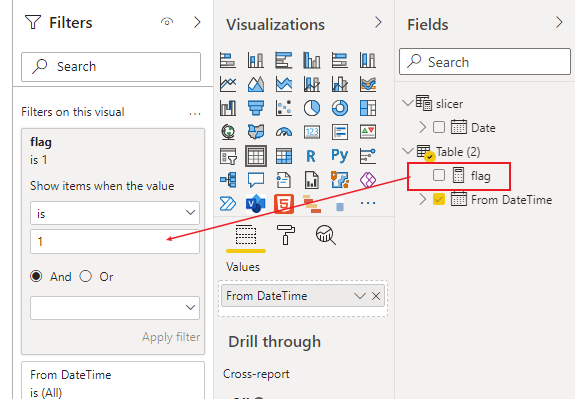Select the Clustered column chart visual
Image resolution: width=575 pixels, height=399 pixels.
tap(312, 60)
